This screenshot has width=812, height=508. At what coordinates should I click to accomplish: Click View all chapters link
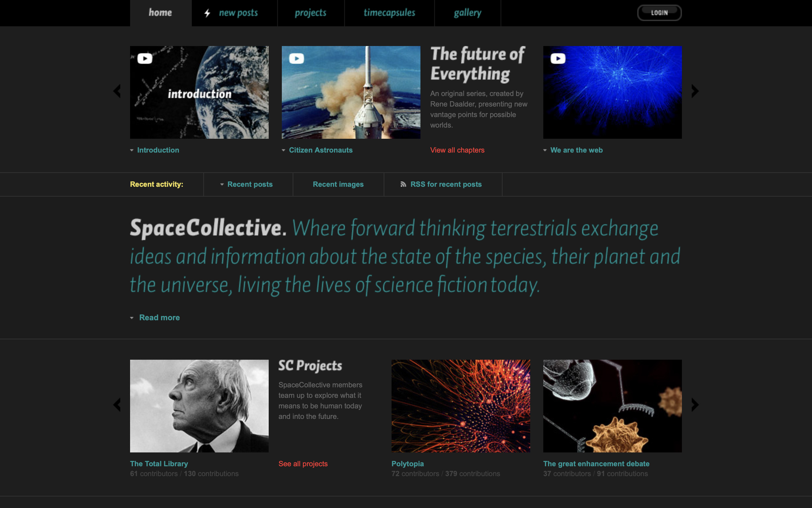point(457,150)
